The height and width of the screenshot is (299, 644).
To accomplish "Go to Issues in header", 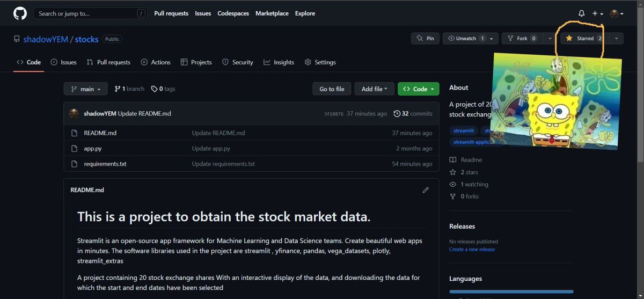I will point(203,13).
